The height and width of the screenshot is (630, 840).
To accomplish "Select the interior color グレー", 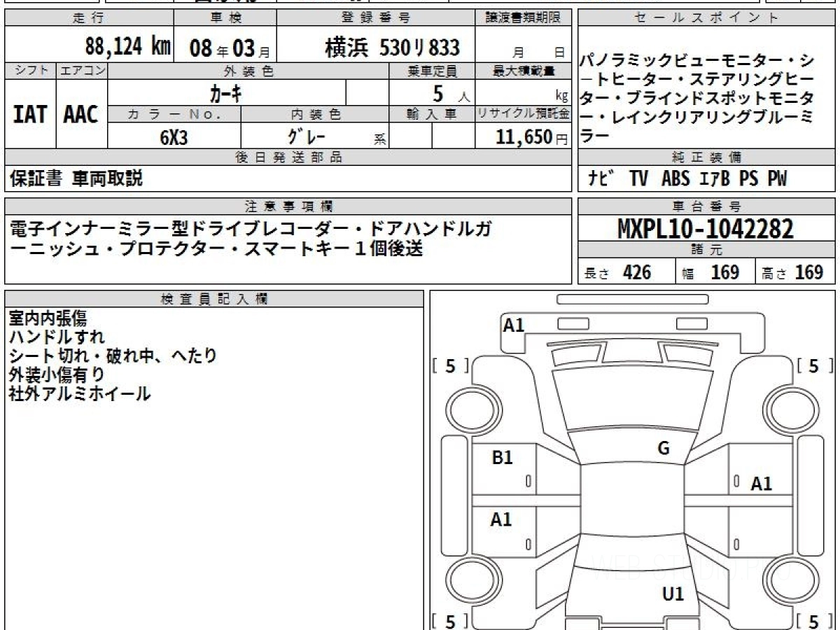I will [x=307, y=136].
